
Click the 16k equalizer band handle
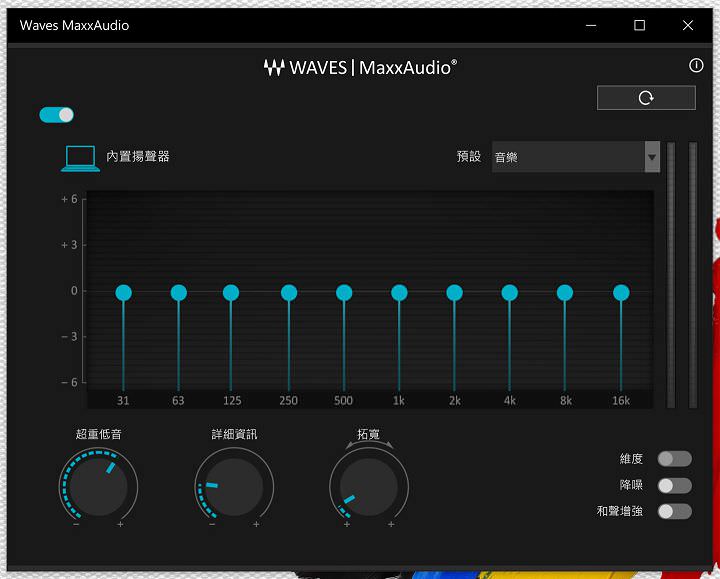(621, 292)
